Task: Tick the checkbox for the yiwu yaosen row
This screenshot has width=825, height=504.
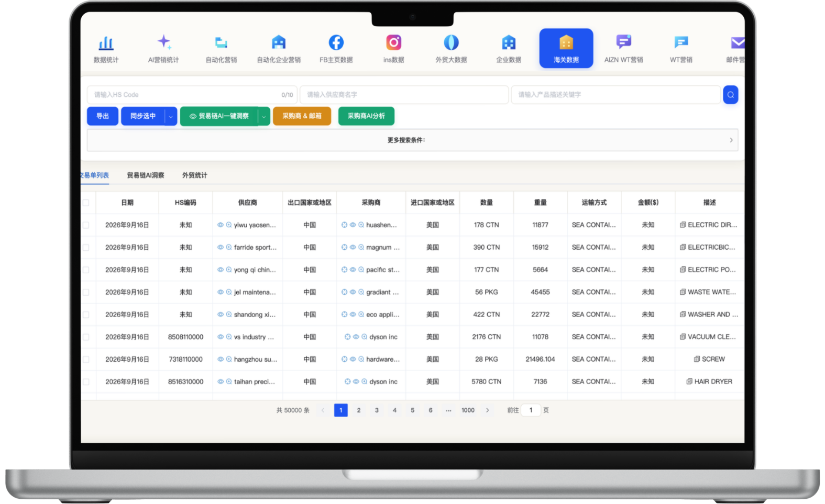Action: pos(86,225)
